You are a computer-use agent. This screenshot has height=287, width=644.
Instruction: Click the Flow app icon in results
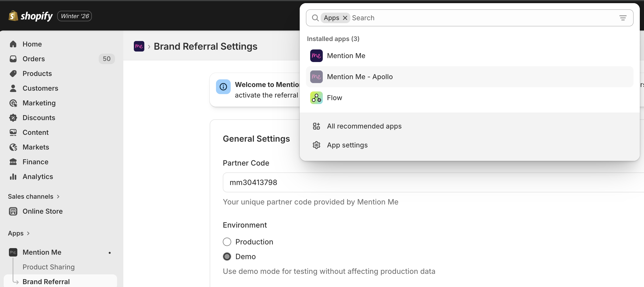[x=316, y=98]
